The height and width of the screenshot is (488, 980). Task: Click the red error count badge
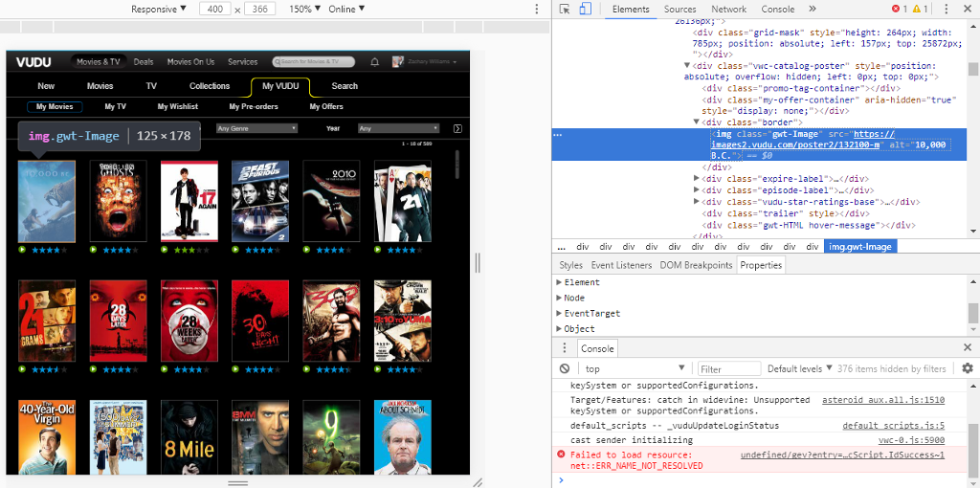899,9
